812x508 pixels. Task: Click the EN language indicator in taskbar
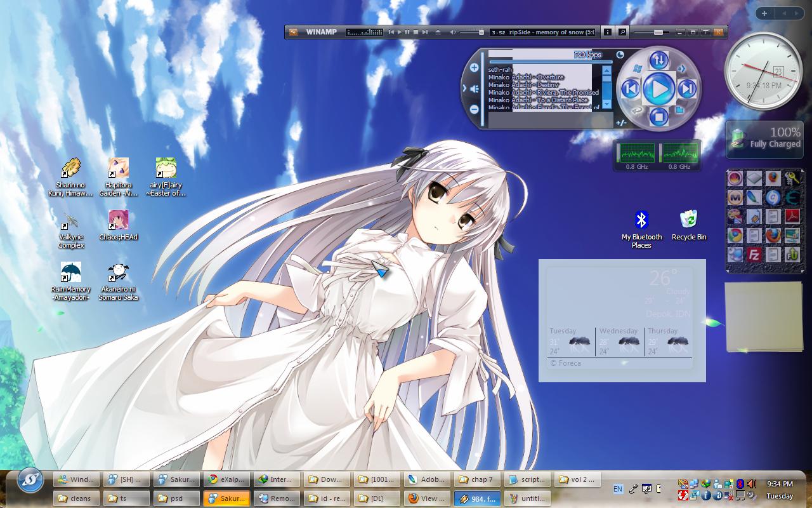click(618, 489)
